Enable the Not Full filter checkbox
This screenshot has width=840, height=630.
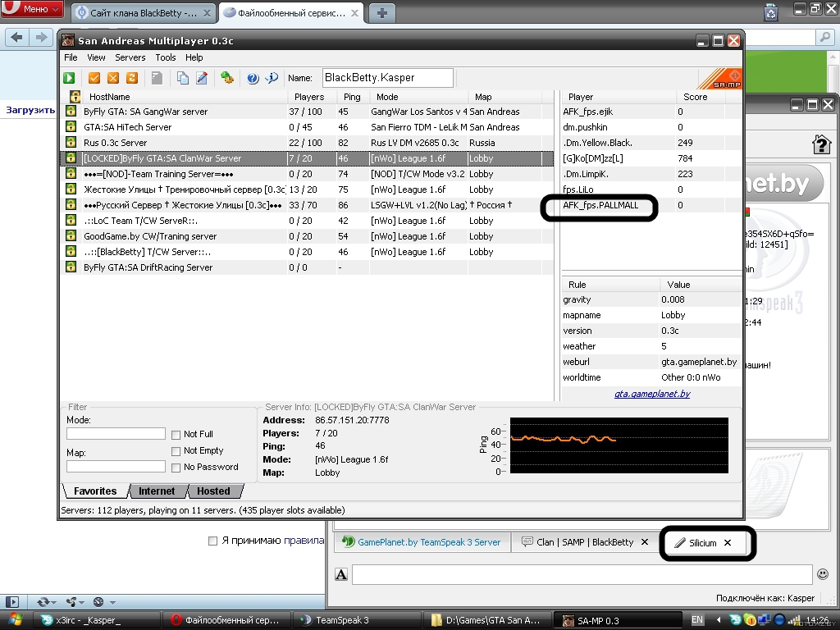tap(176, 435)
